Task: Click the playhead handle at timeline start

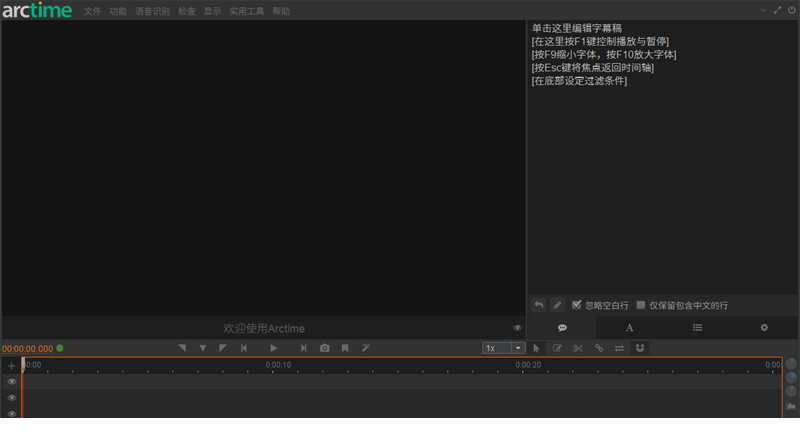Action: pyautogui.click(x=23, y=364)
